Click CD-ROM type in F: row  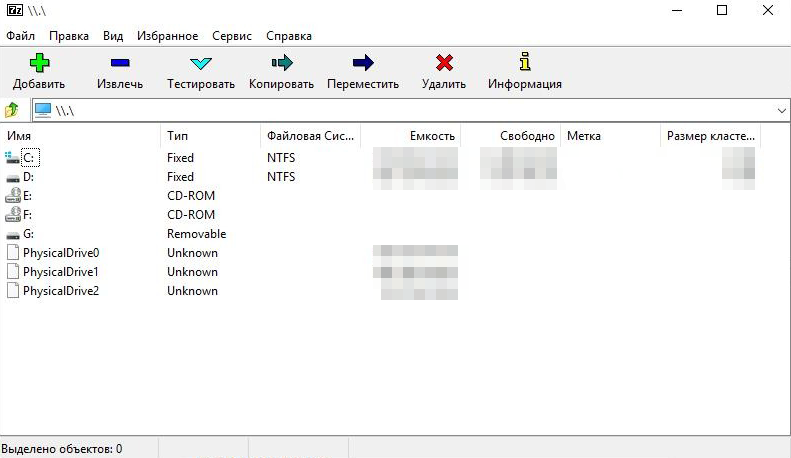tap(191, 215)
